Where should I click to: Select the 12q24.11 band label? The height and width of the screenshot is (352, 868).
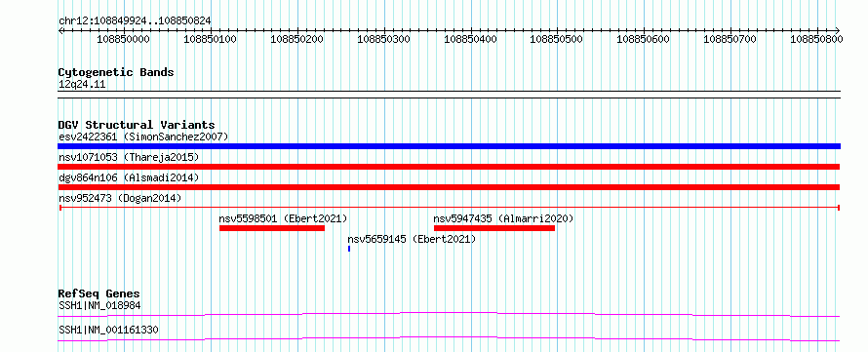82,85
